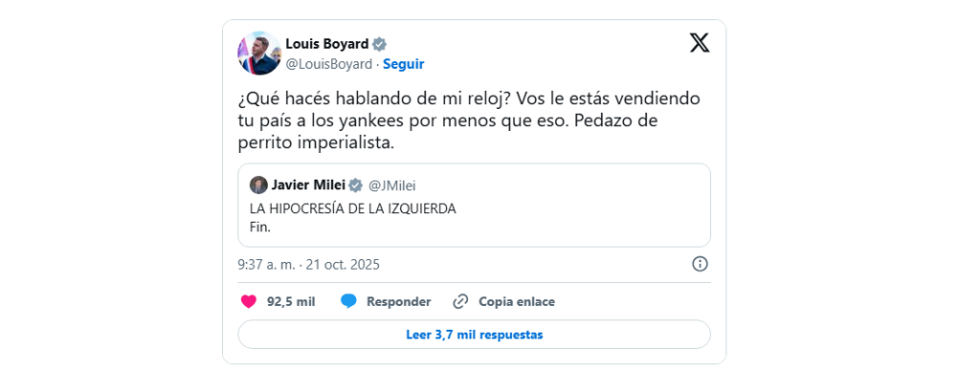Click the X logo icon

click(x=700, y=43)
